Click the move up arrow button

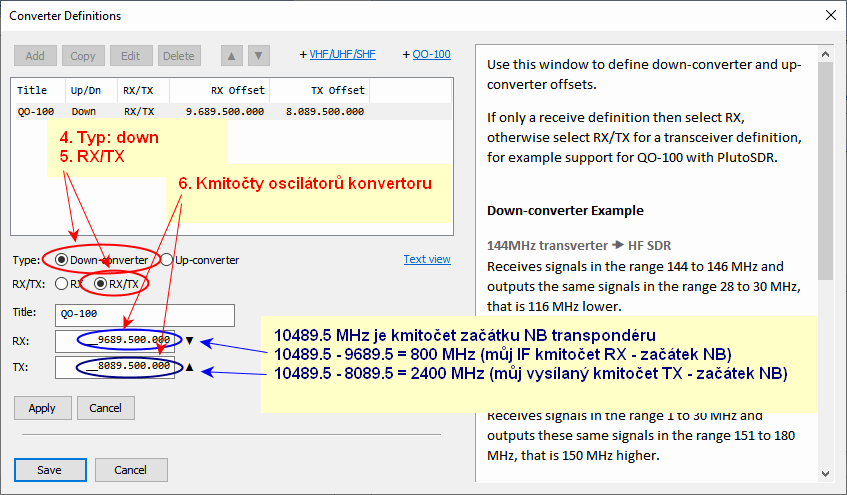pyautogui.click(x=229, y=56)
